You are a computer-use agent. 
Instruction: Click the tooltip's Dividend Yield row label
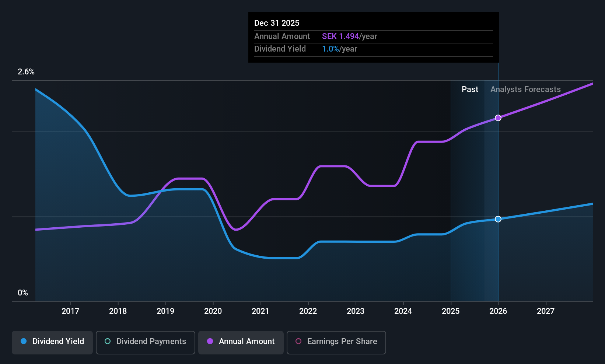(280, 49)
